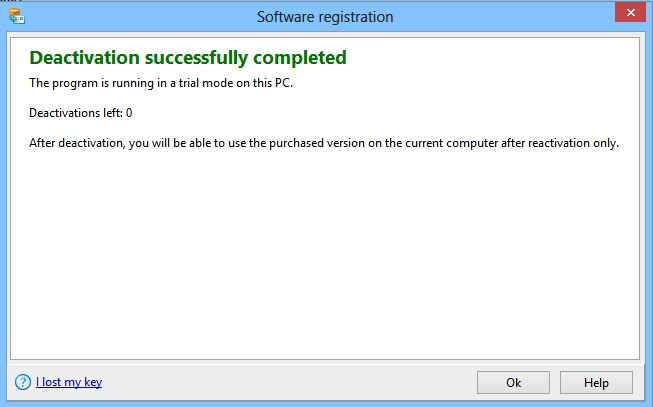653x407 pixels.
Task: Open Help with the Help button
Action: coord(596,382)
